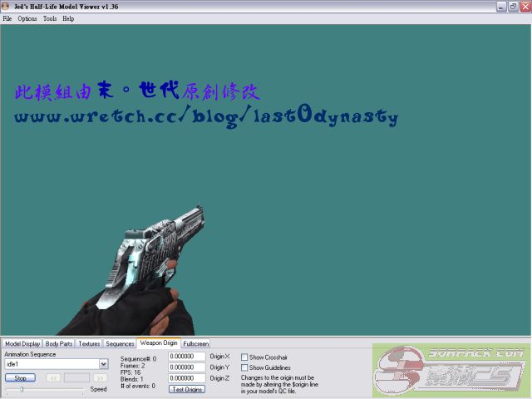Viewport: 532px width, 399px height.
Task: Click the application icon in title bar
Action: tap(6, 6)
